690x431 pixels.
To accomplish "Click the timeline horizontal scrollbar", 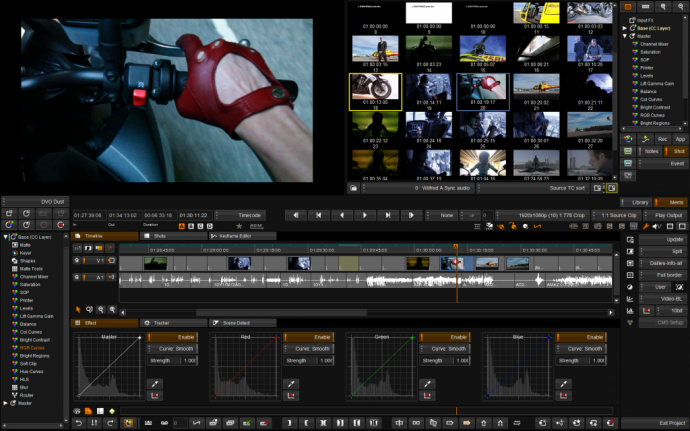I will coord(281,313).
